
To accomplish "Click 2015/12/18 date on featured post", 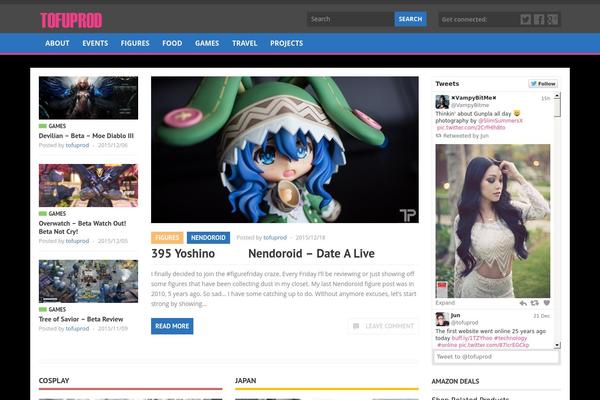I will 310,238.
